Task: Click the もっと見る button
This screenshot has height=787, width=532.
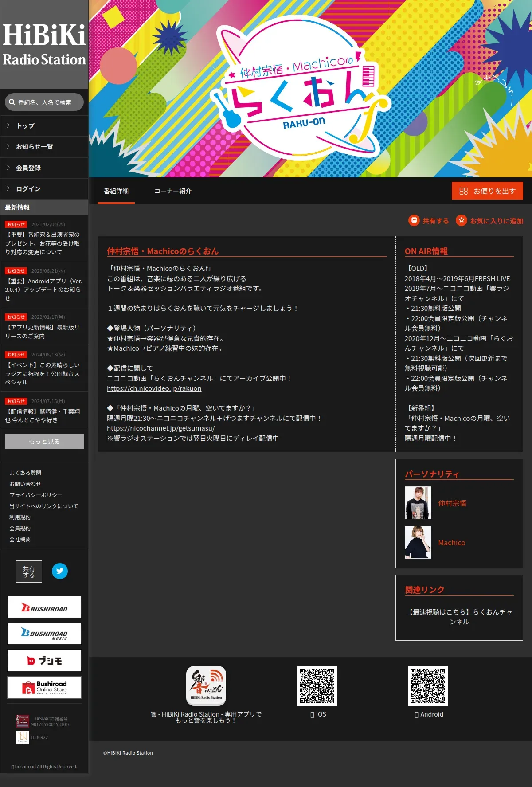Action: click(44, 441)
